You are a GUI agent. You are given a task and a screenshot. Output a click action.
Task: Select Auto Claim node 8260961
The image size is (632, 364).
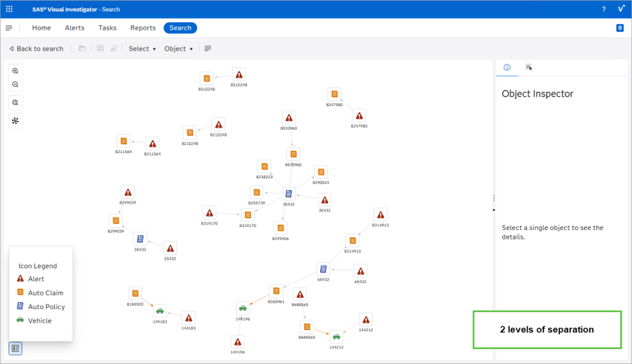[x=276, y=291]
